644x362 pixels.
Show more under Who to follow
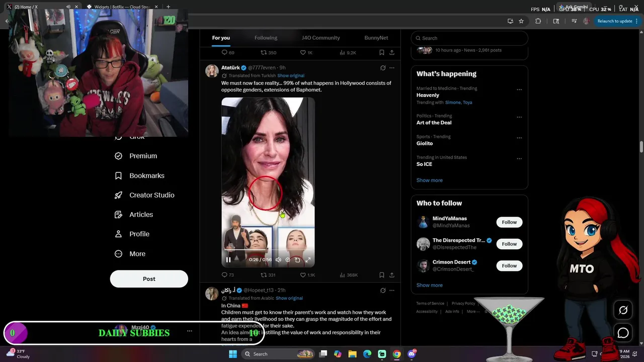[x=429, y=285]
